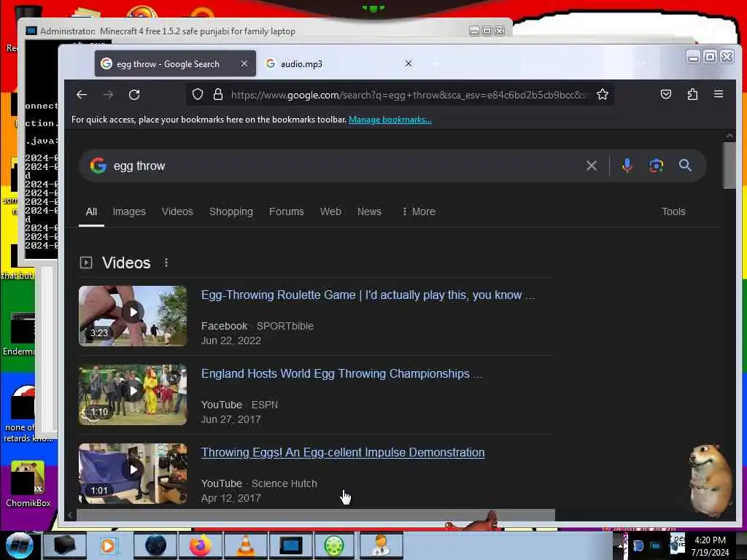Switch to the egg throw Google Search tab

(x=168, y=64)
